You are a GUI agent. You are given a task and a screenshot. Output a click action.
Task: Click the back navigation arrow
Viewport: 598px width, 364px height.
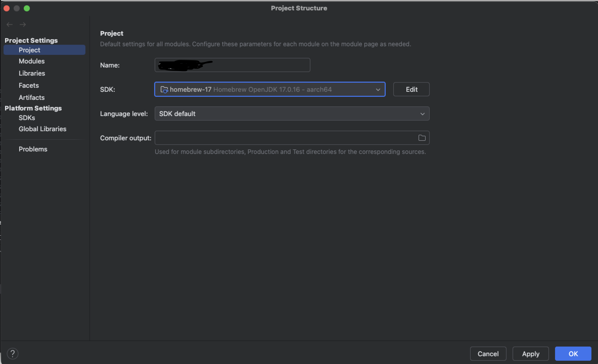click(x=10, y=25)
